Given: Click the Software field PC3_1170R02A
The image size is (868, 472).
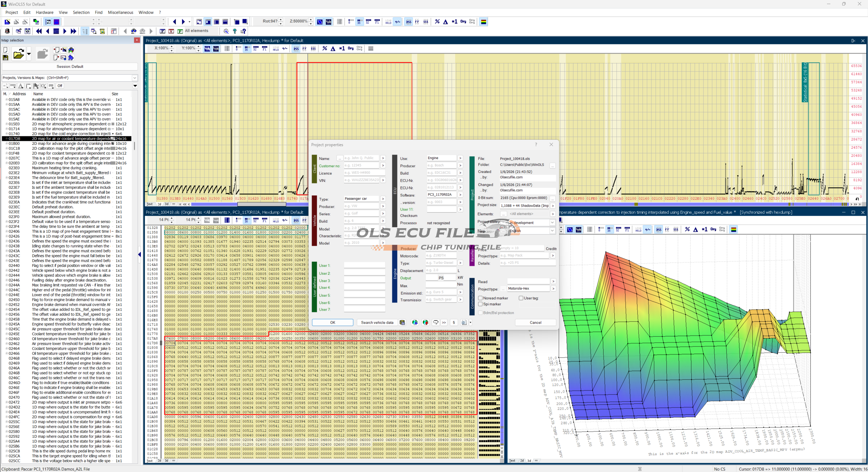Looking at the screenshot, I should [441, 195].
